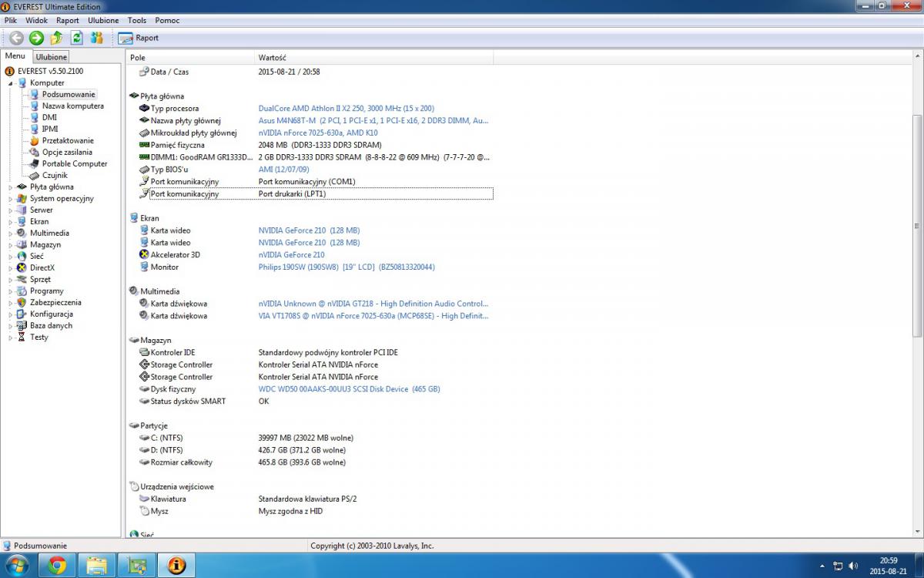Open the Windows Start button
The image size is (924, 578).
(17, 566)
